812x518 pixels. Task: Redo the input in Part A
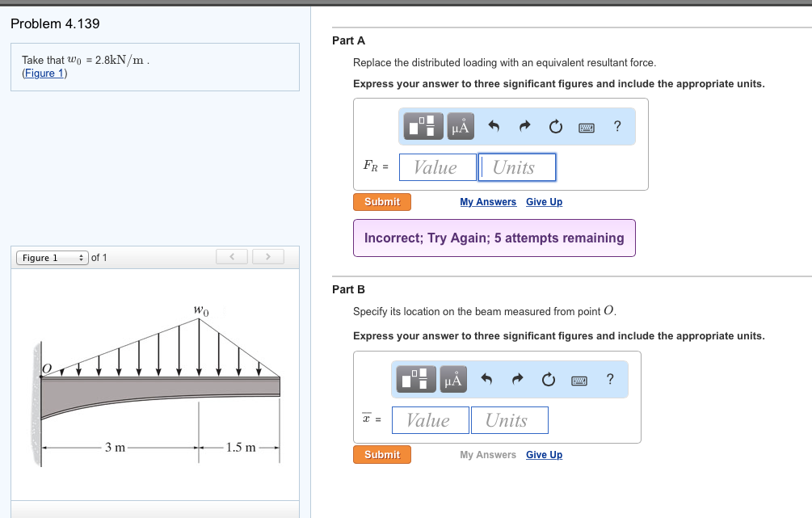(524, 125)
